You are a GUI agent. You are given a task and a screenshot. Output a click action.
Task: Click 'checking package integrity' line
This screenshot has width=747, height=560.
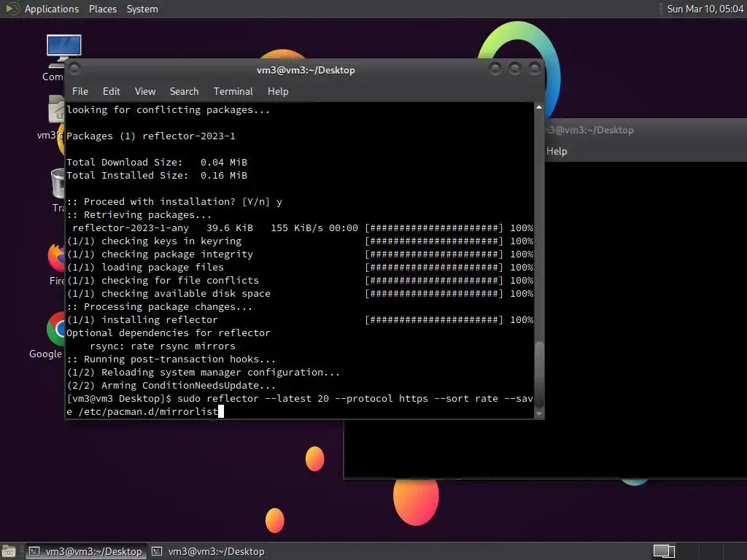[x=300, y=254]
